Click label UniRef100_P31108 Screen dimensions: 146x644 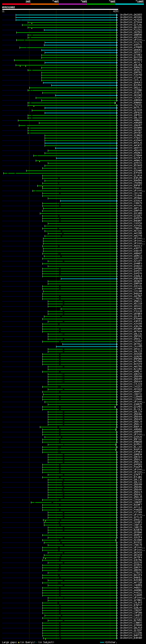(x=131, y=312)
